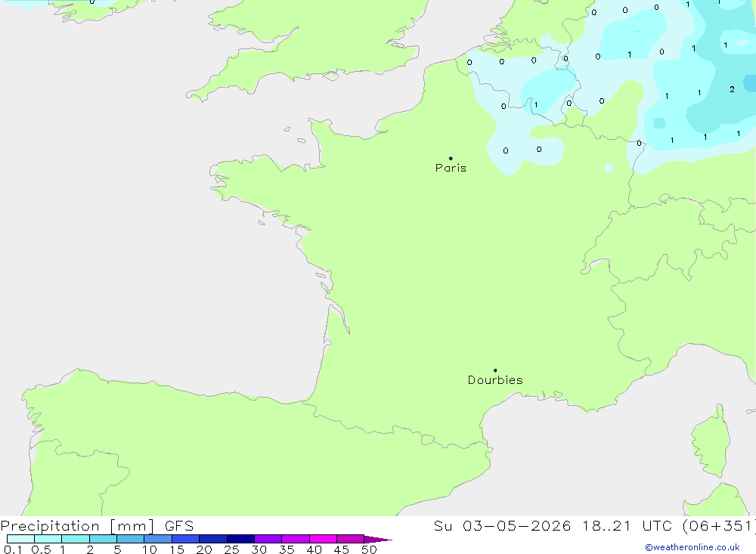Select the legend label "30"
Screen dimensions: 756x554
pos(259,549)
